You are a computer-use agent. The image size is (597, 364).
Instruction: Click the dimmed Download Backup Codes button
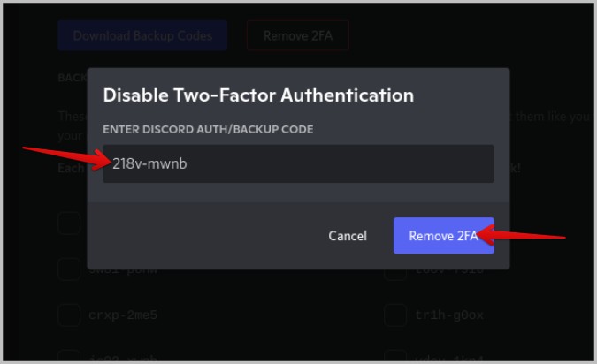point(142,36)
